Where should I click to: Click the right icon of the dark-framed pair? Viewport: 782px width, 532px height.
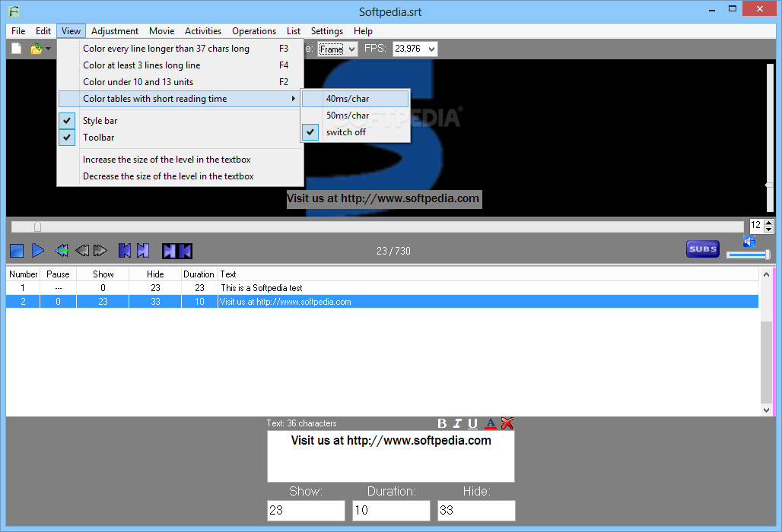point(185,251)
